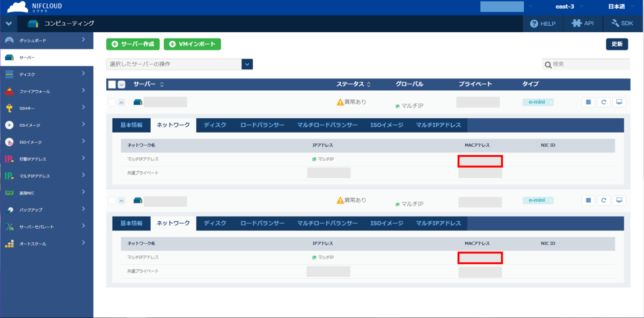Click the VMインポート button
Screen dimensions: 644x318
[x=193, y=44]
